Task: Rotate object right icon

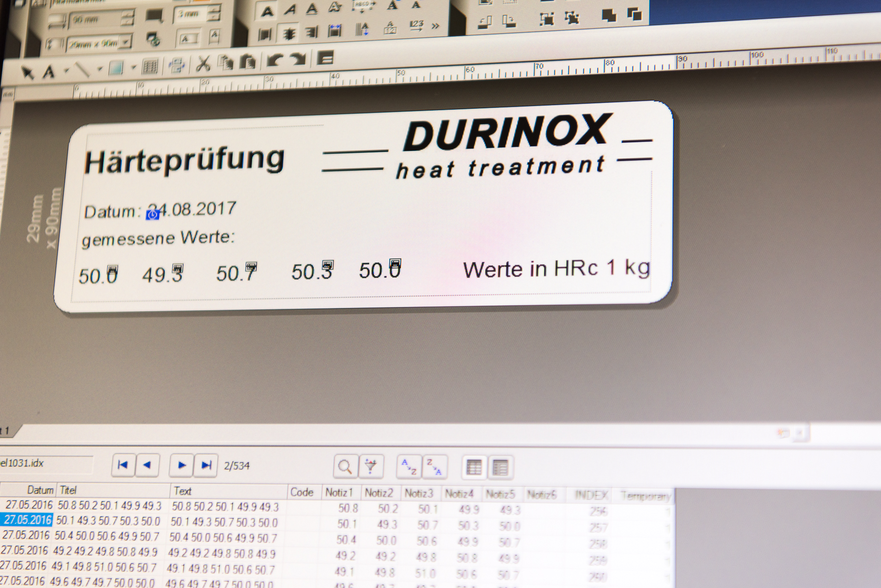Action: tap(509, 21)
